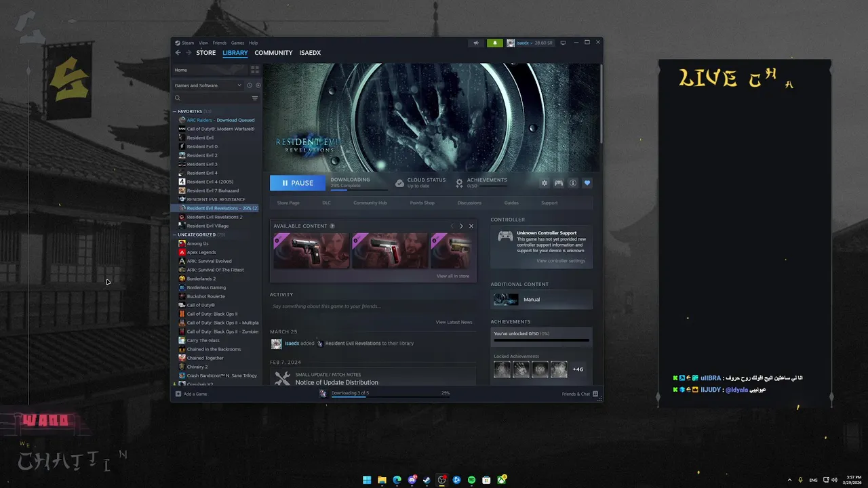Click View Latest News link
The width and height of the screenshot is (868, 488).
454,322
